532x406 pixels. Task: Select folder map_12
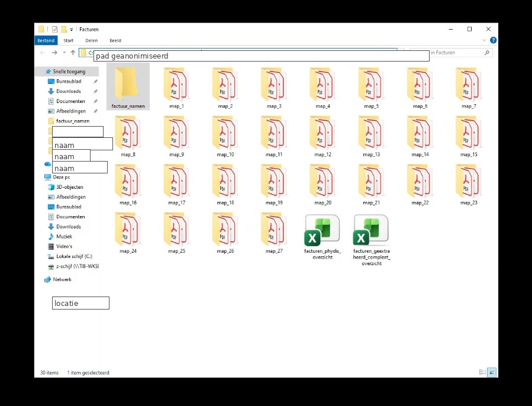pyautogui.click(x=323, y=136)
